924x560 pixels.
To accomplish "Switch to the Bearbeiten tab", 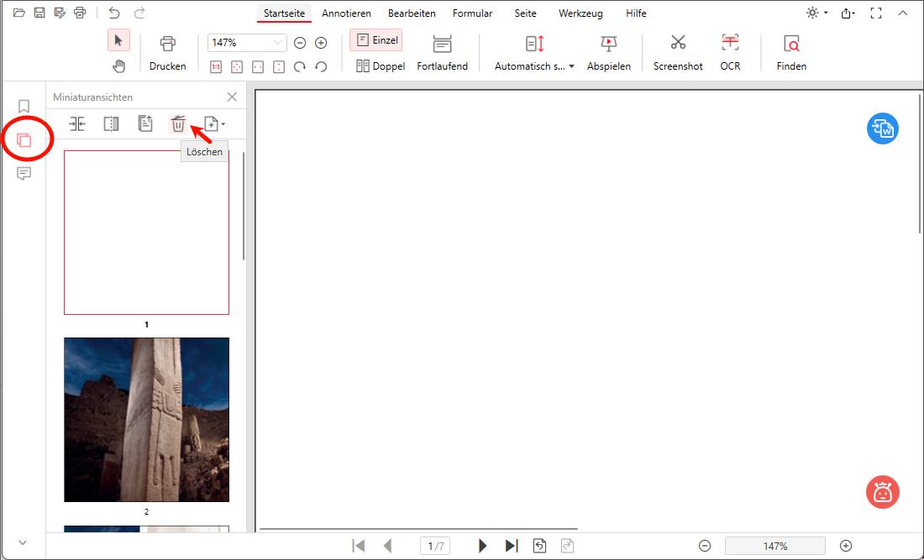I will pos(412,13).
